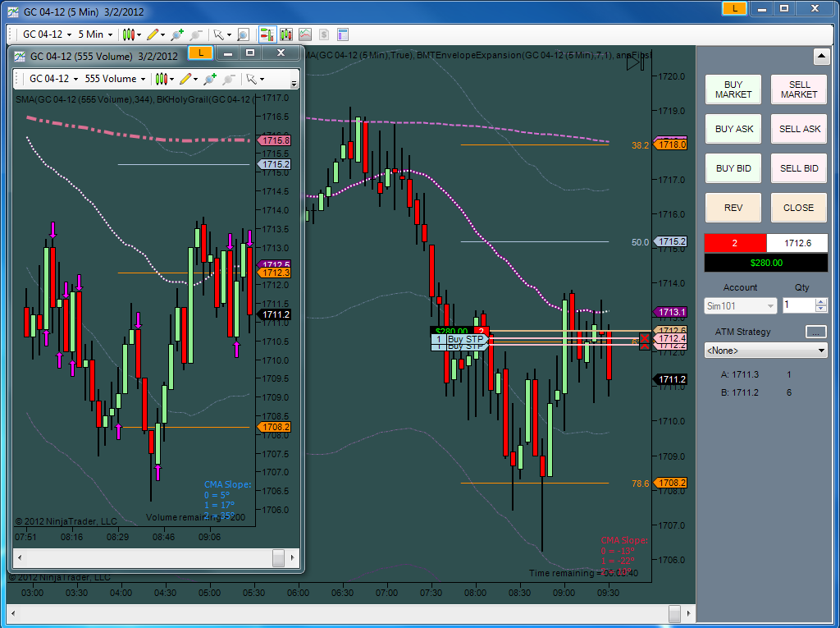This screenshot has height=628, width=840.
Task: Click main chart horizontal scrollbar thumb
Action: pyautogui.click(x=674, y=613)
